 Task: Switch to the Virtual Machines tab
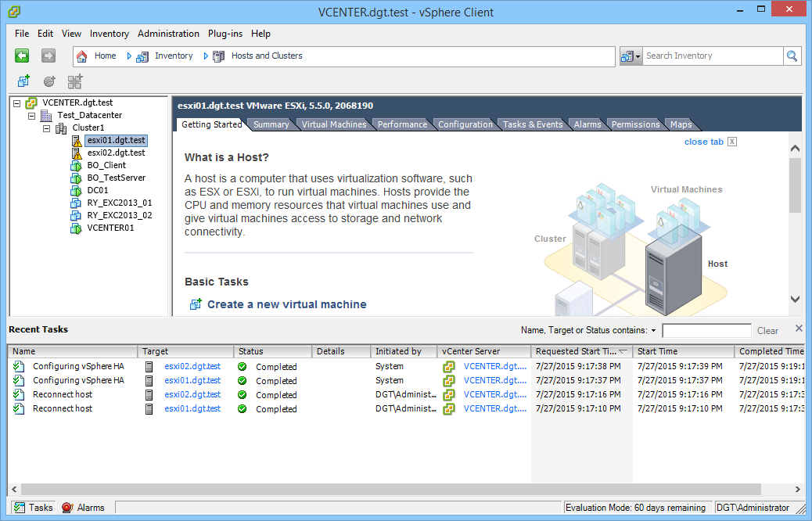(334, 125)
